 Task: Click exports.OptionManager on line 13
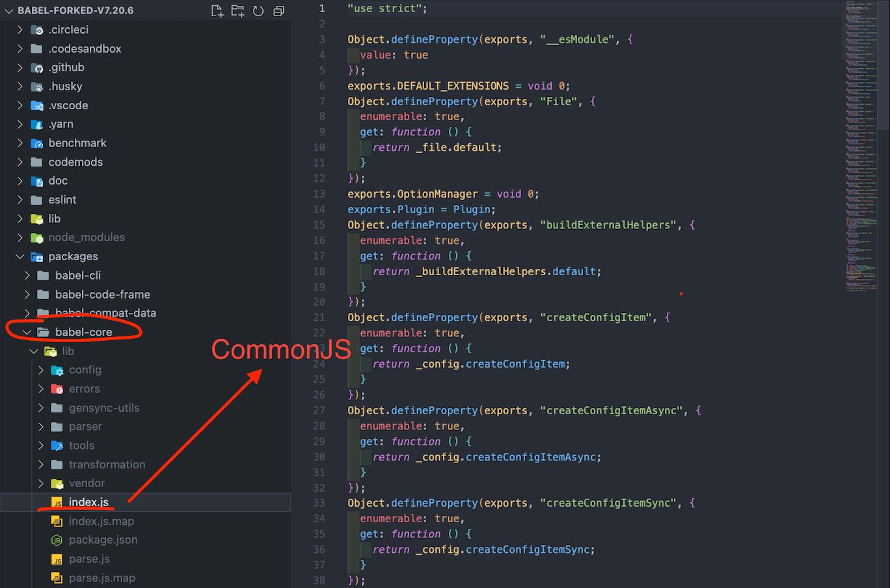[412, 194]
